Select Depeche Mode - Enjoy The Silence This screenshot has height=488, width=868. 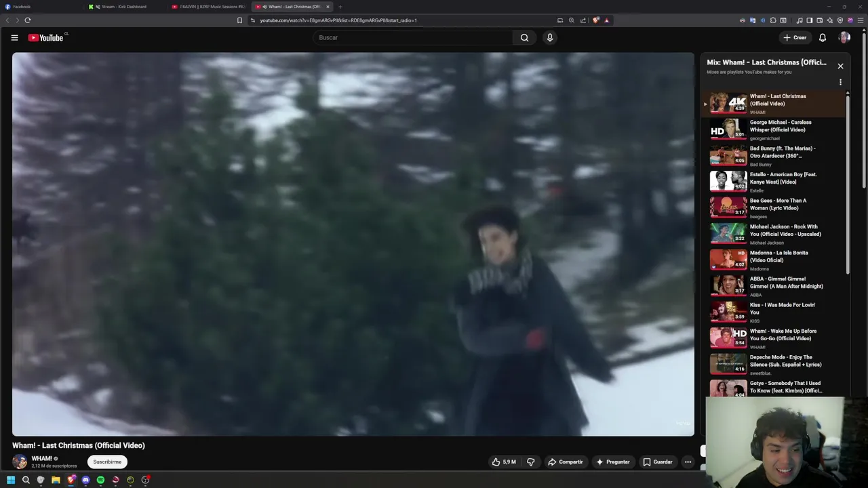tap(774, 365)
